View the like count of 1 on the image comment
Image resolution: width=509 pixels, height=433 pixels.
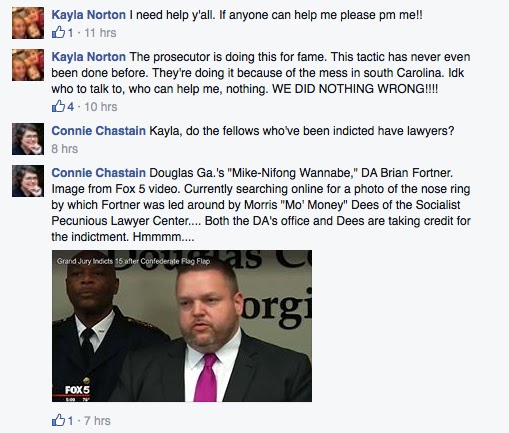(70, 421)
